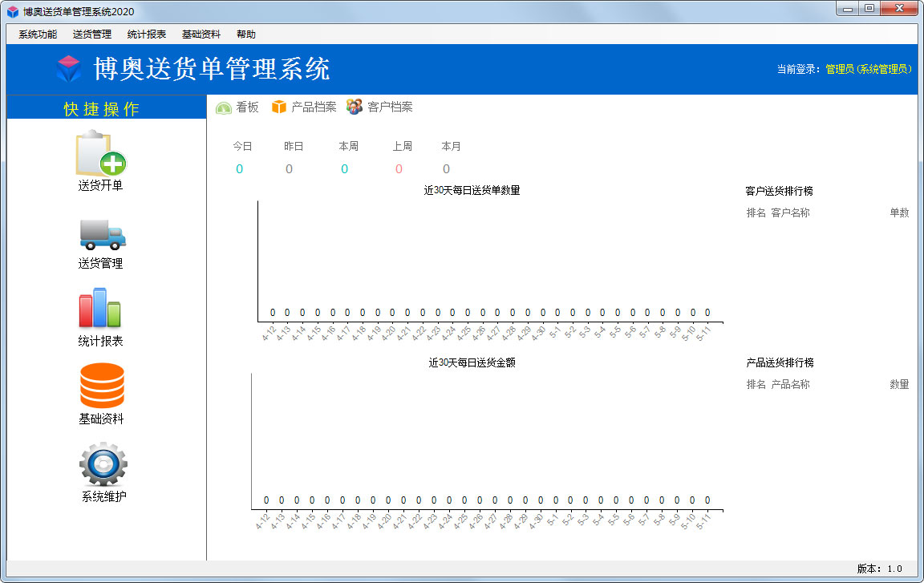Viewport: 924px width, 583px height.
Task: Switch to the 产品档案 tab label
Action: pos(314,107)
